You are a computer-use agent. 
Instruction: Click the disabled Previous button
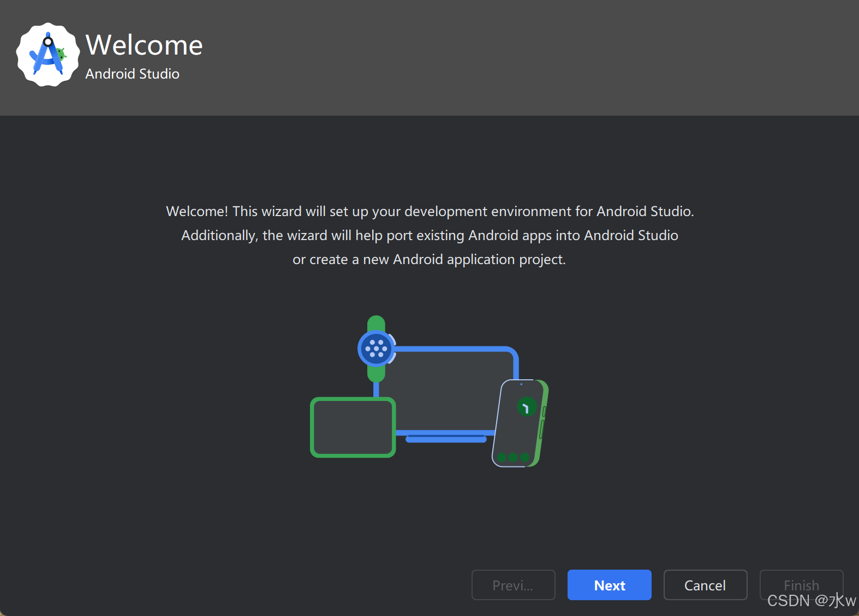tap(513, 585)
